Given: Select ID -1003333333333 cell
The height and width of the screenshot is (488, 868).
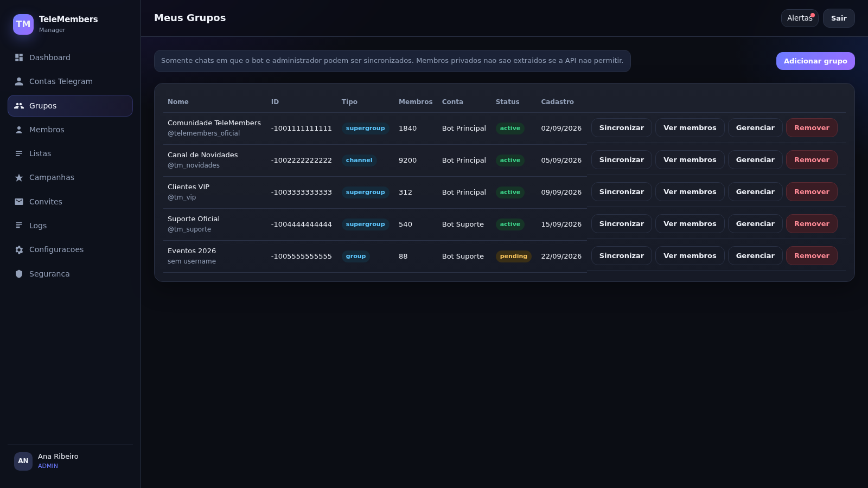Looking at the screenshot, I should (x=302, y=192).
